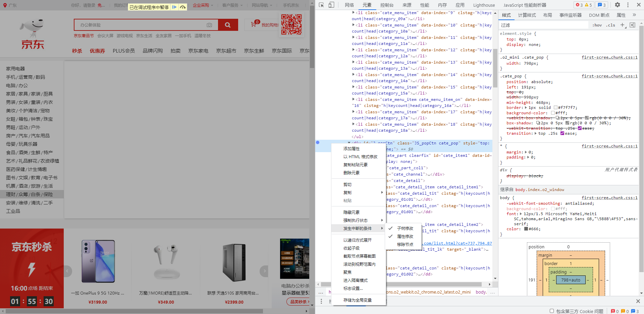Open DevTools settings gear
Image resolution: width=644 pixels, height=314 pixels.
click(618, 5)
